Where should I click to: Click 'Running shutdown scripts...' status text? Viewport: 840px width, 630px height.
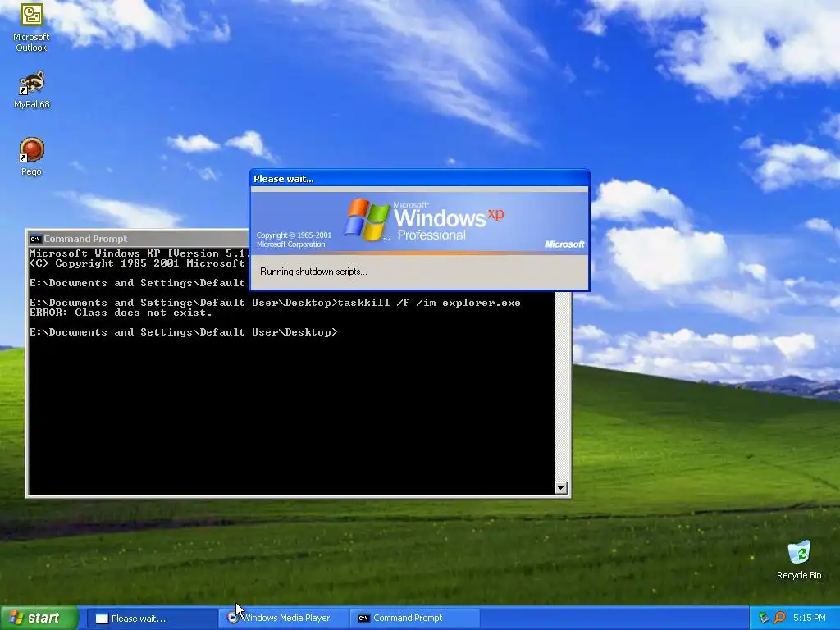313,272
